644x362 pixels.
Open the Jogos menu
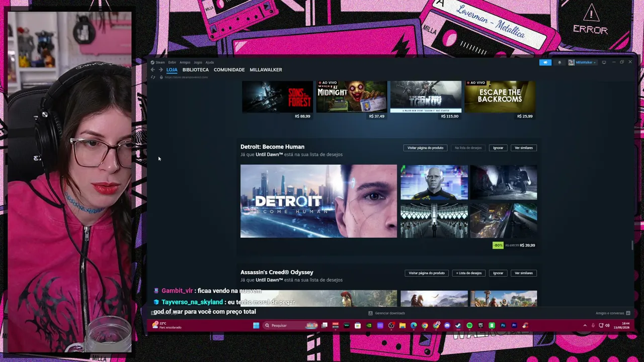pos(198,62)
